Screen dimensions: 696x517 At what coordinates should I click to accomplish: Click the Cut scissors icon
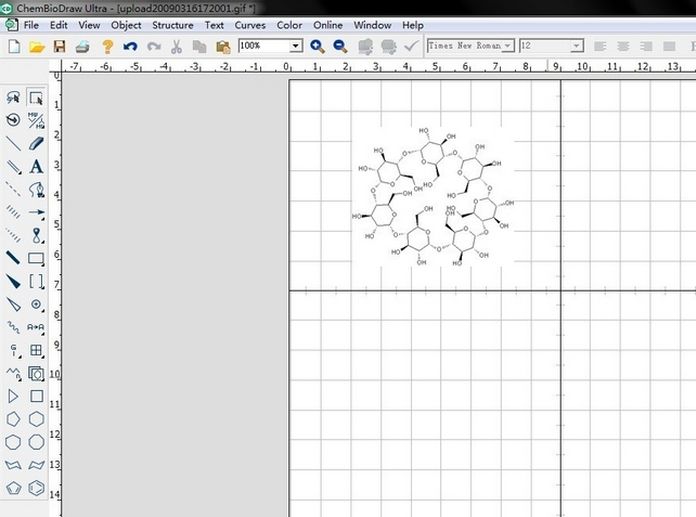176,46
